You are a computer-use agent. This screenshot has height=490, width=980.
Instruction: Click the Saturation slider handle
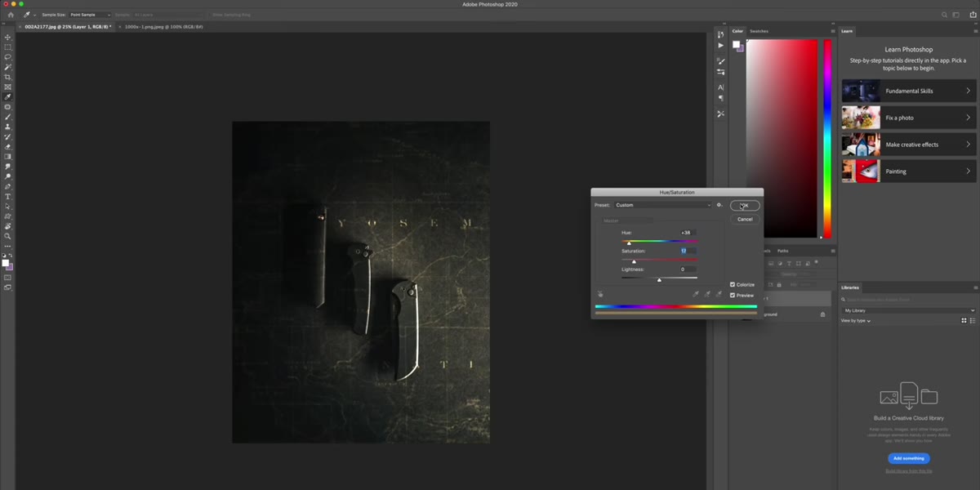pyautogui.click(x=634, y=261)
